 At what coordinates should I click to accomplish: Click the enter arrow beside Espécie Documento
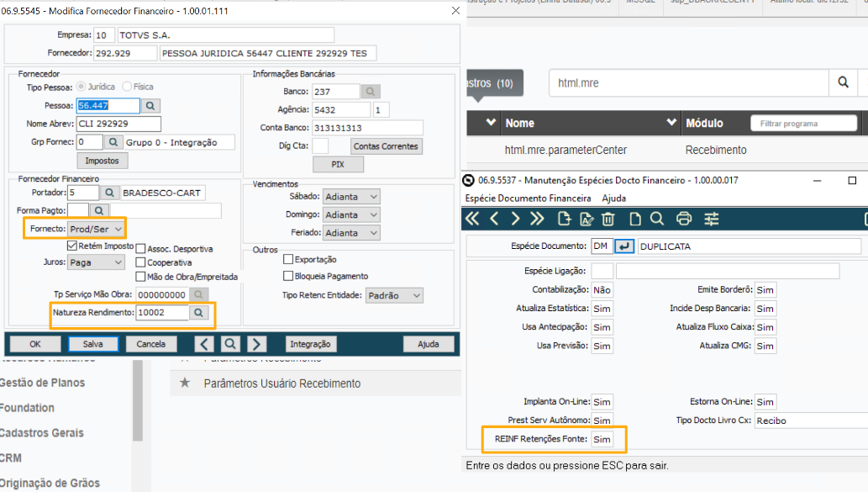[624, 246]
